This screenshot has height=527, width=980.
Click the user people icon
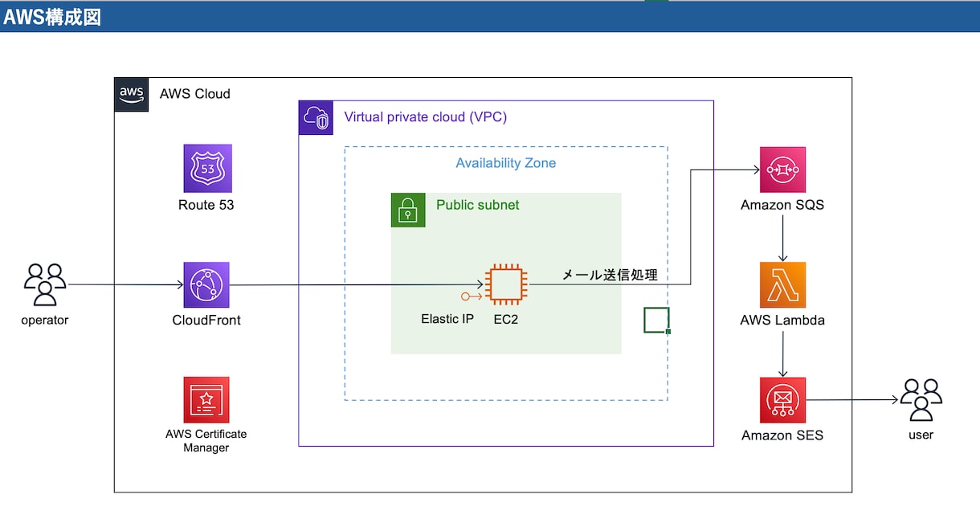pos(921,400)
